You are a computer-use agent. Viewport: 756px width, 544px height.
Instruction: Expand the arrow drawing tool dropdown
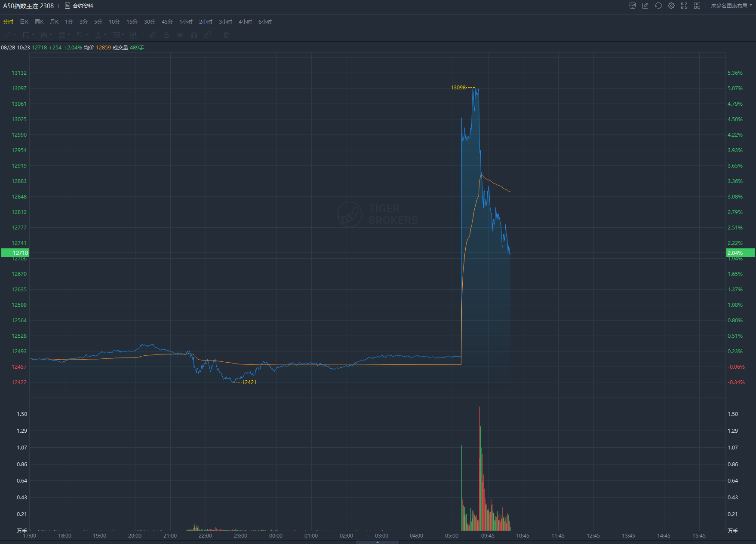click(87, 35)
